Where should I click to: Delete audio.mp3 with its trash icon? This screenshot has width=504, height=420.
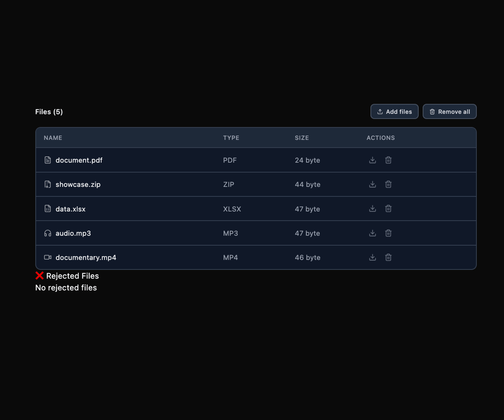point(388,233)
